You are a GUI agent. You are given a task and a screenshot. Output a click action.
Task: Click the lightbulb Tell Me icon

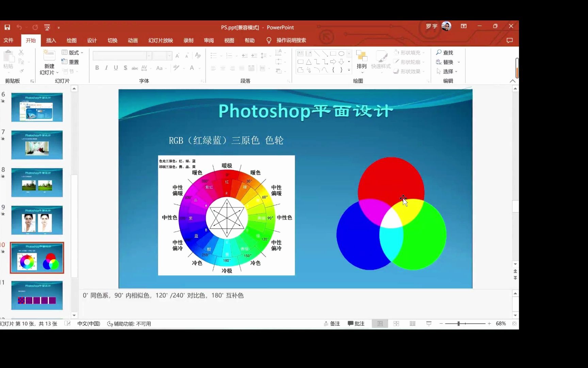tap(269, 40)
